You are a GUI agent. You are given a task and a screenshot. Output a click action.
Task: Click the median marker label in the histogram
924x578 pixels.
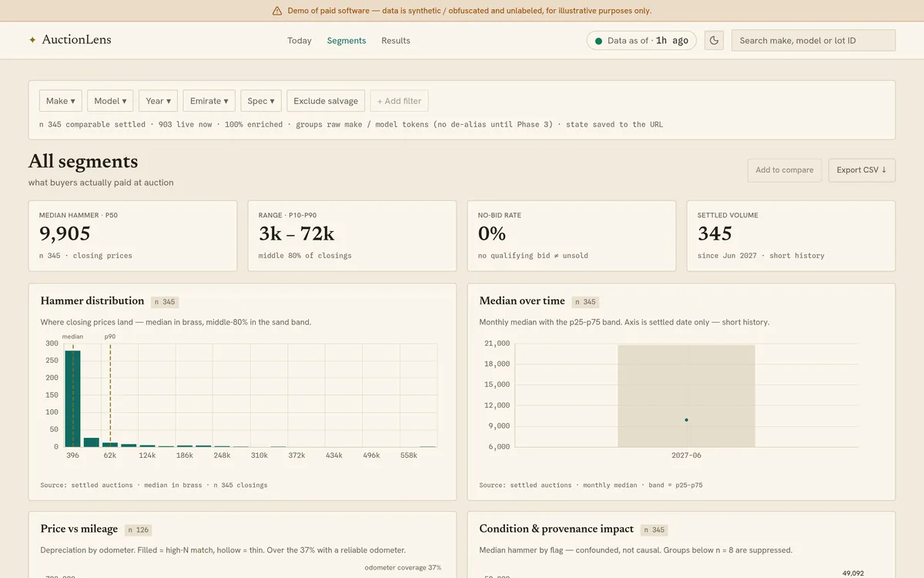72,337
